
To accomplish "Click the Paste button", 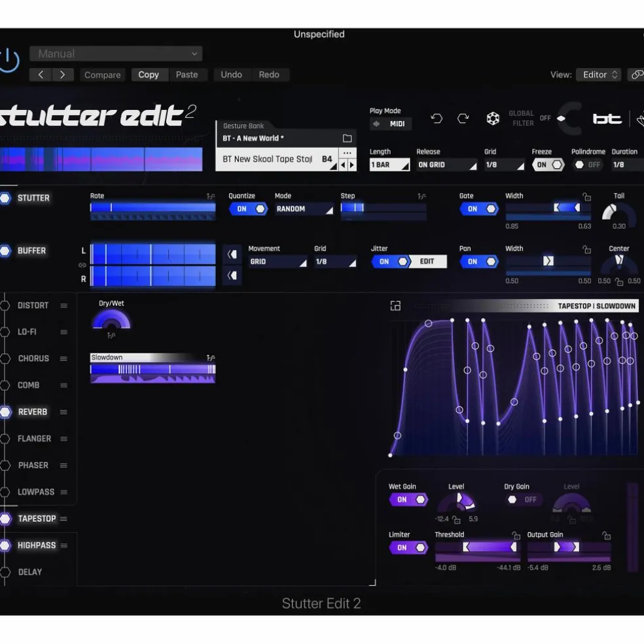I will tap(187, 75).
